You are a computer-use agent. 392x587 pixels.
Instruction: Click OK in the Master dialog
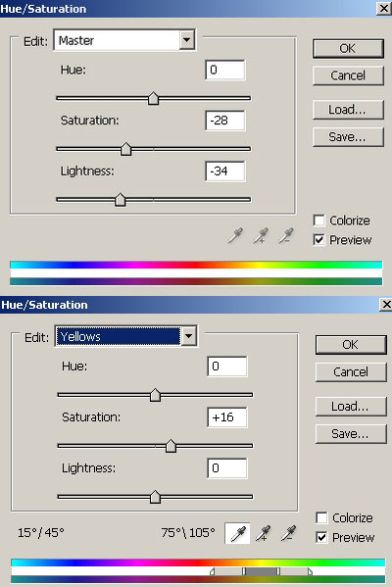tap(348, 48)
